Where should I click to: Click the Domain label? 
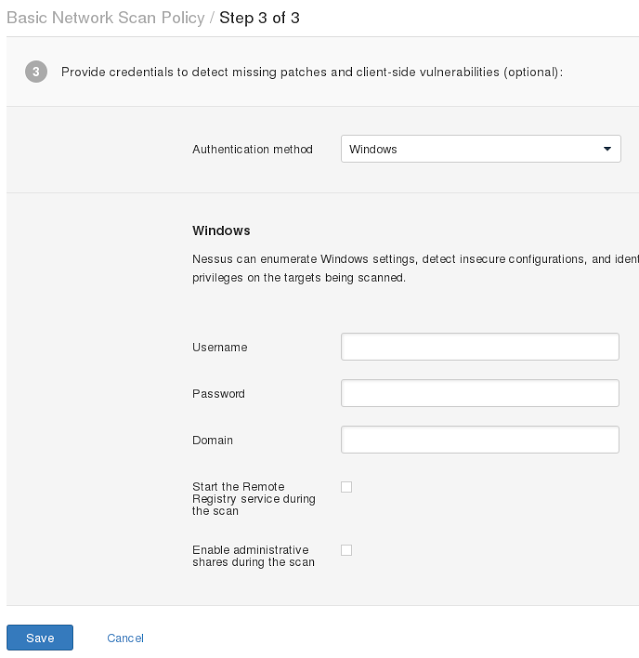212,440
